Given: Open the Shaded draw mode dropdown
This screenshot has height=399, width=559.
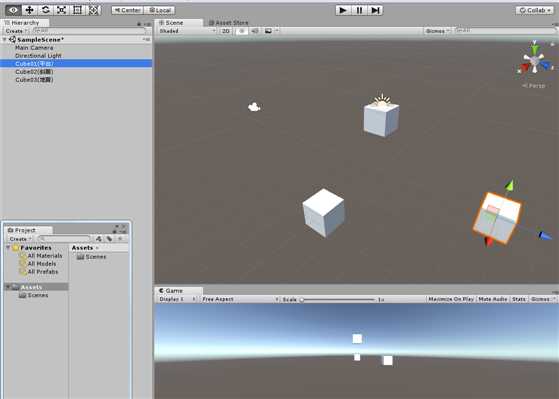Looking at the screenshot, I should coord(187,31).
